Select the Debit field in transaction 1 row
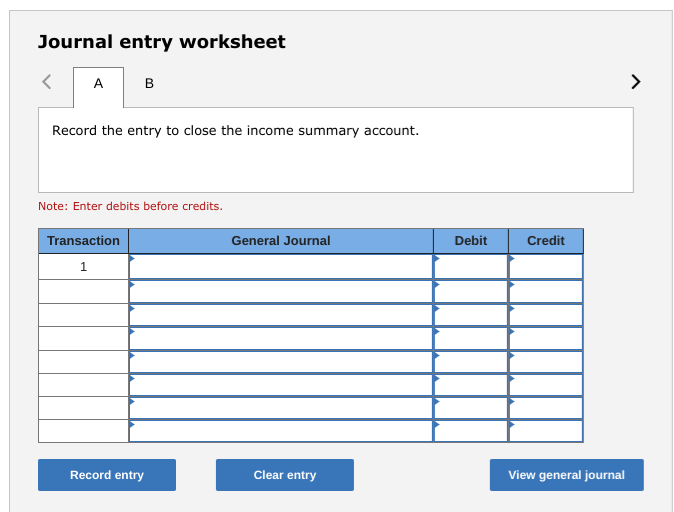Viewport: 674px width, 512px height. pyautogui.click(x=471, y=267)
